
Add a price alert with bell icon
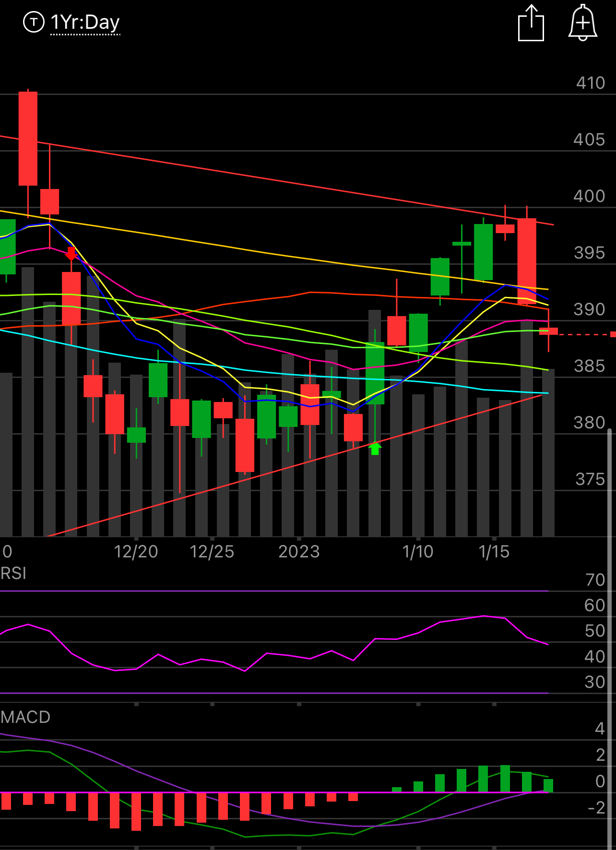pos(582,23)
